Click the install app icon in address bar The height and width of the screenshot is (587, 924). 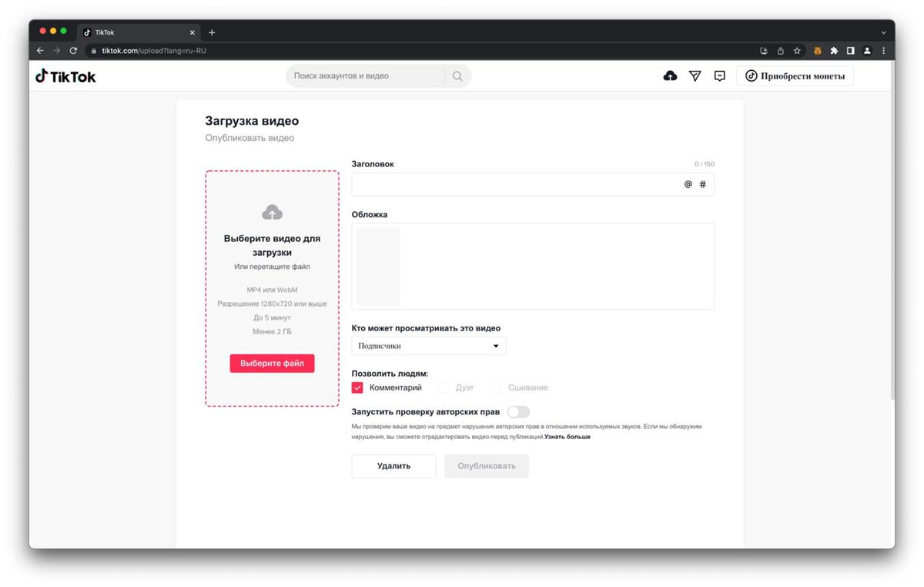point(764,51)
